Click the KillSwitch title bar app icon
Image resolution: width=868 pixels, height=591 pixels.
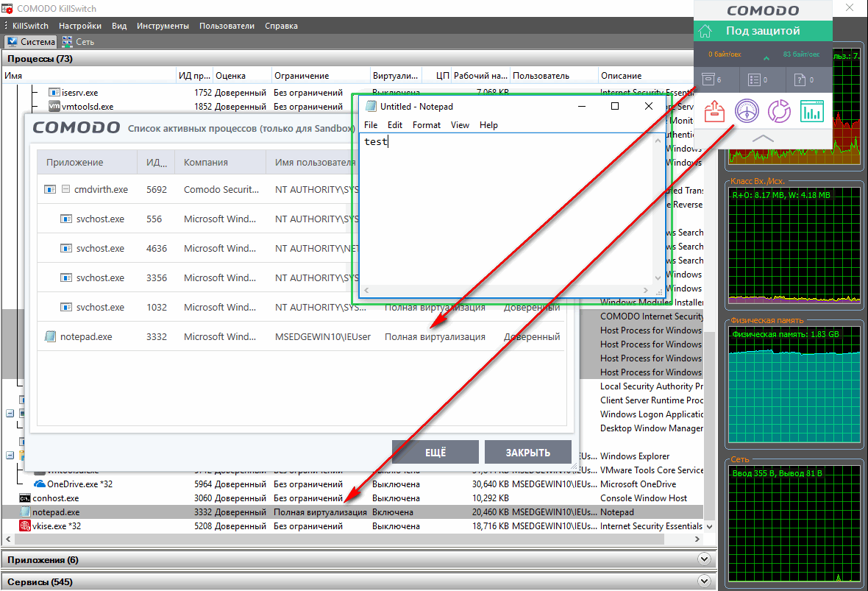tap(7, 8)
